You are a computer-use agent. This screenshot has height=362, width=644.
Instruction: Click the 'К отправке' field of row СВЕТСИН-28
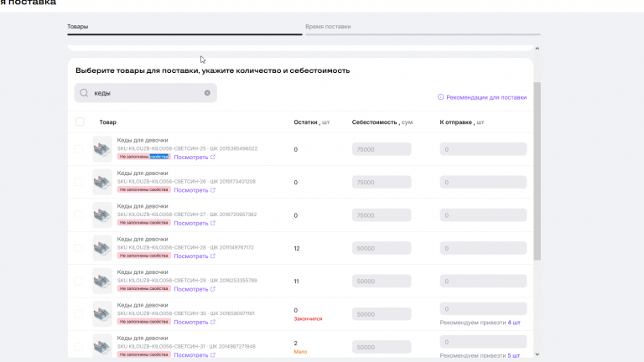tap(483, 248)
